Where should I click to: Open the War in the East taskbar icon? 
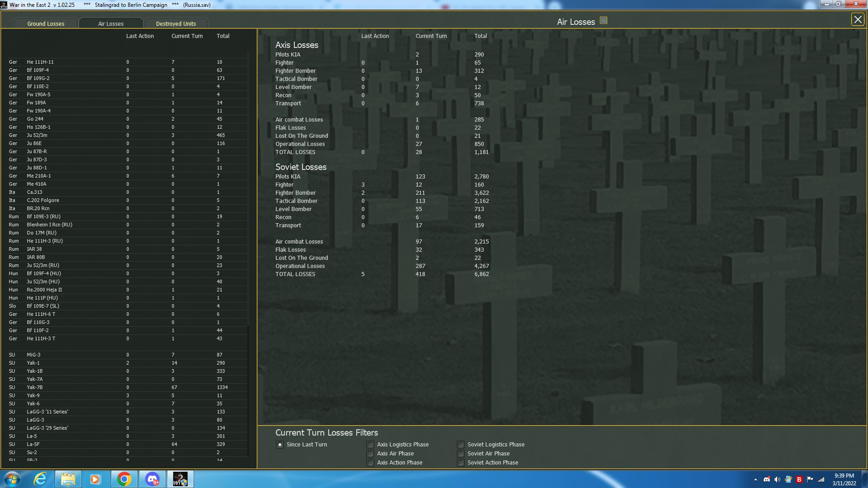[x=180, y=479]
